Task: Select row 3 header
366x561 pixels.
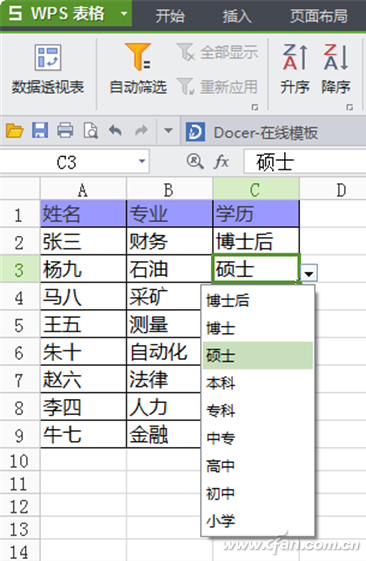Action: point(19,269)
